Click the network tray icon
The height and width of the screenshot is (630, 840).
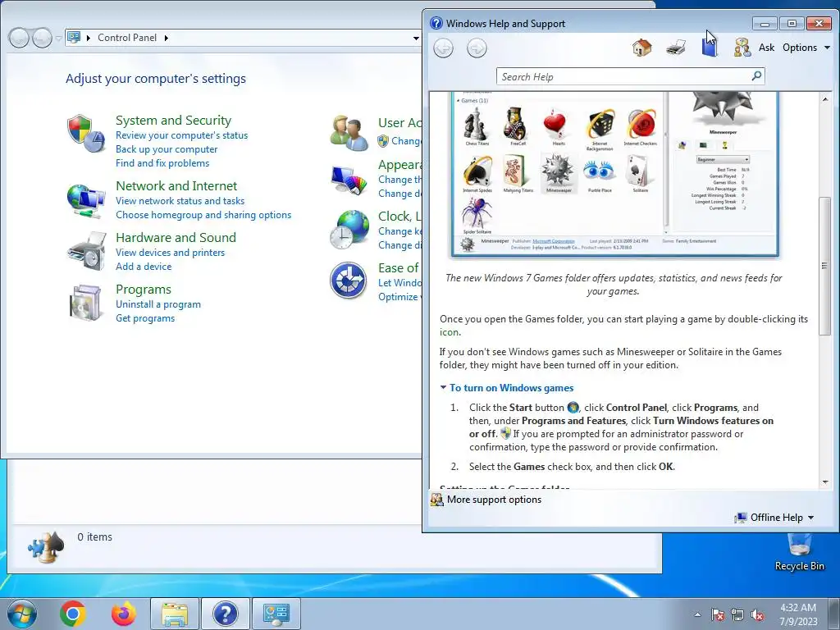point(737,614)
